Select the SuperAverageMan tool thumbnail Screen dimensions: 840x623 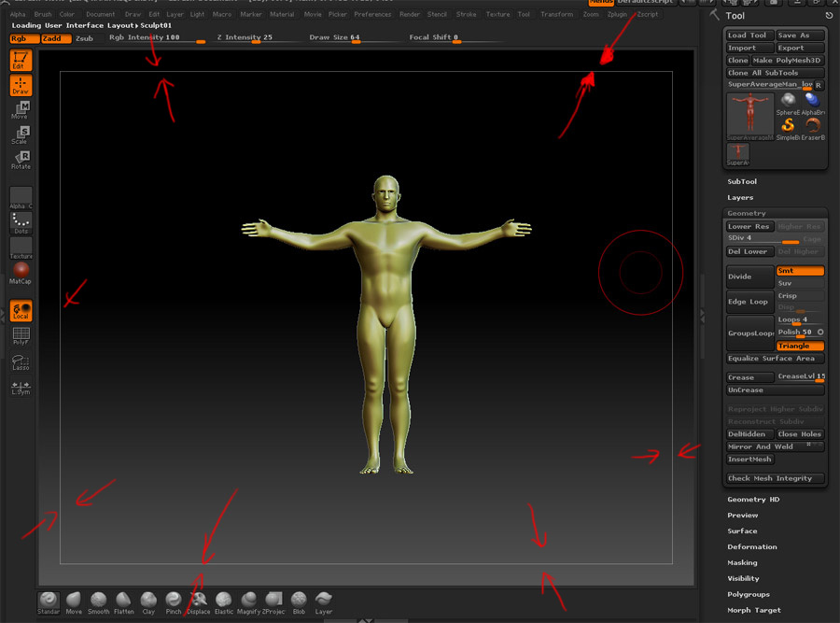pos(750,116)
